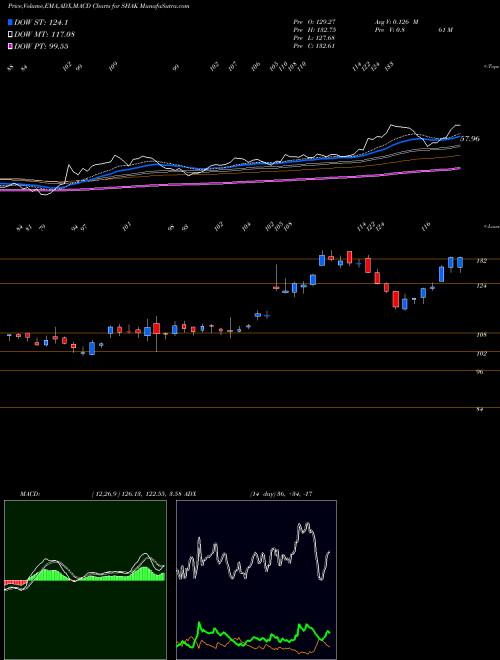This screenshot has width=500, height=660.
Task: Select the 'DOW ST: 124.1' legend text
Action: tap(41, 22)
